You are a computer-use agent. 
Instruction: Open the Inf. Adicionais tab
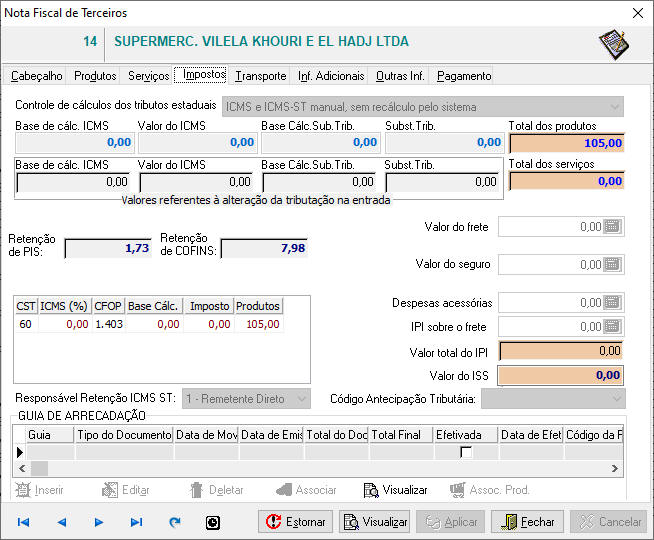click(331, 76)
